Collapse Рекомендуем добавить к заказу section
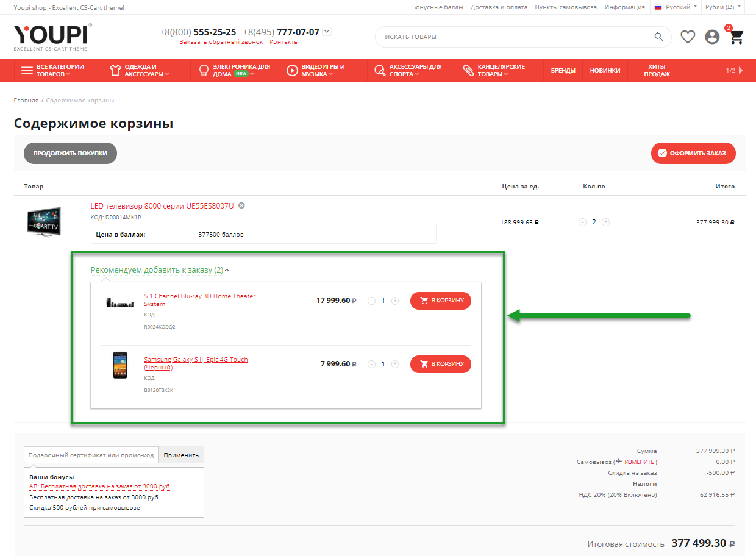The height and width of the screenshot is (556, 756). click(x=160, y=269)
